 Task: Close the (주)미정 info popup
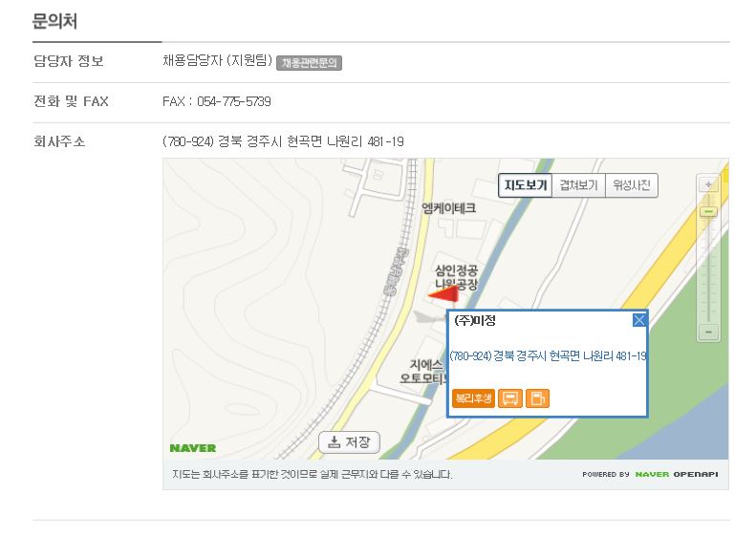pos(638,320)
